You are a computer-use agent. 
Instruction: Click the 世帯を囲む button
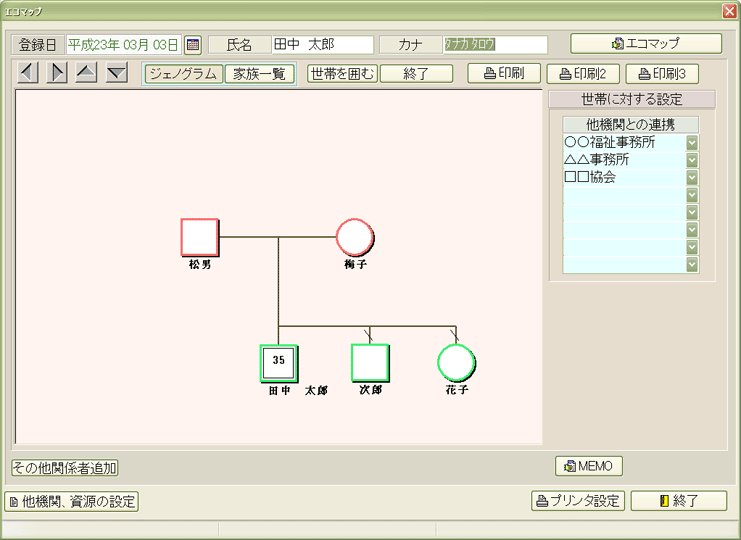[342, 74]
